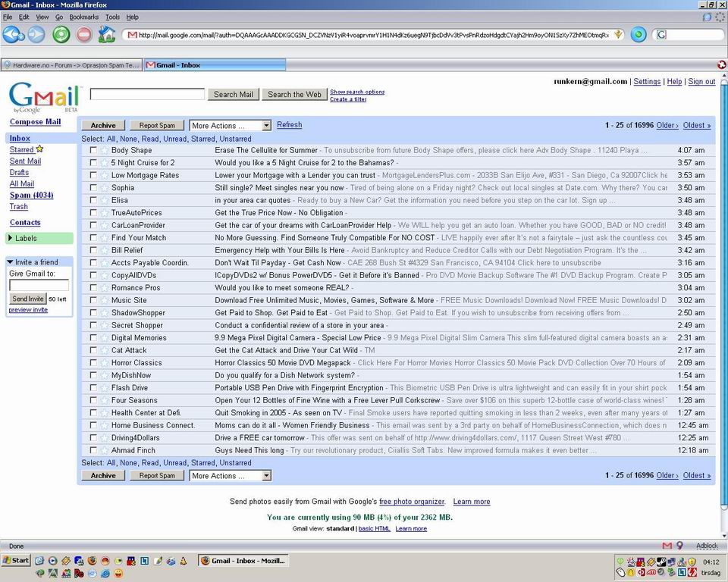Click the Search Mail button
Screen dimensions: 728x582
click(x=233, y=95)
